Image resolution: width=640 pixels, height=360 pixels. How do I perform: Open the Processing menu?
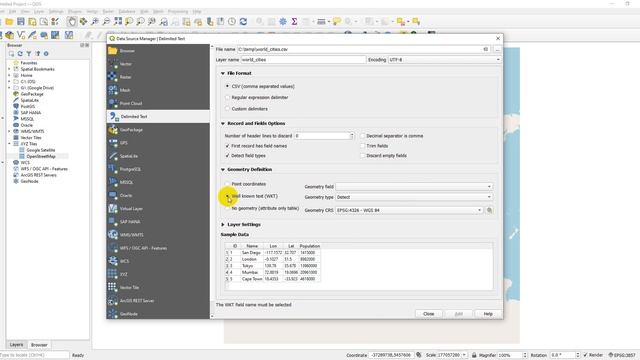pyautogui.click(x=178, y=11)
